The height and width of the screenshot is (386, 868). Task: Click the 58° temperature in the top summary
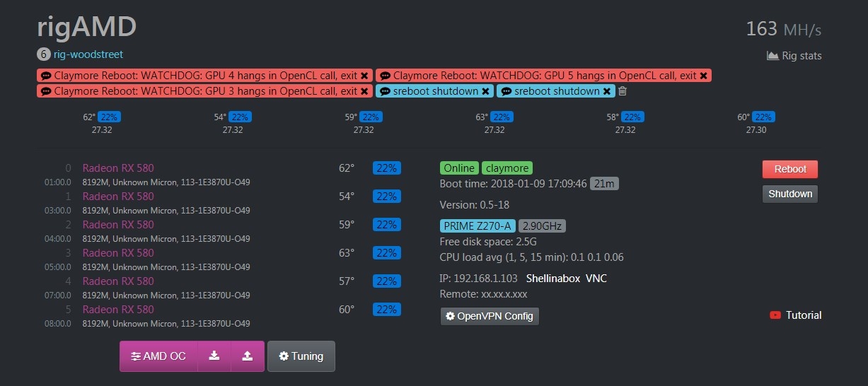[x=613, y=117]
